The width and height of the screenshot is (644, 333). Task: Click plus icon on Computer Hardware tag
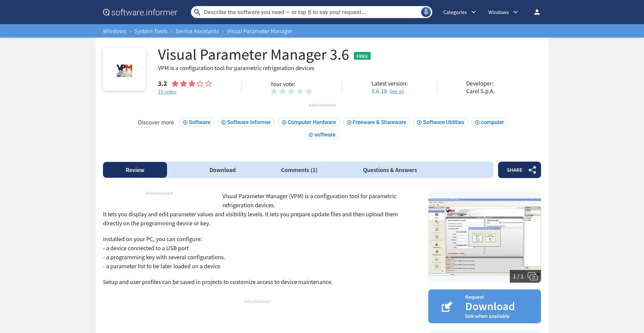(x=284, y=122)
